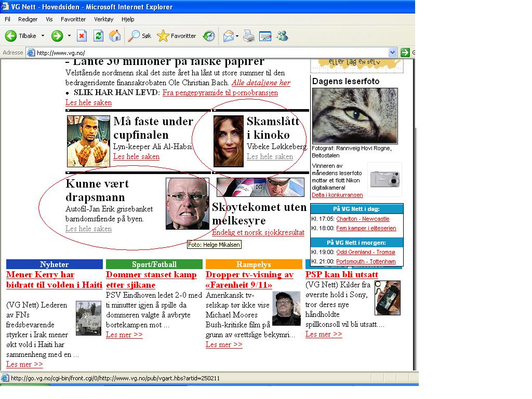Click the green Go arrow button
The image size is (532, 399).
(x=405, y=52)
